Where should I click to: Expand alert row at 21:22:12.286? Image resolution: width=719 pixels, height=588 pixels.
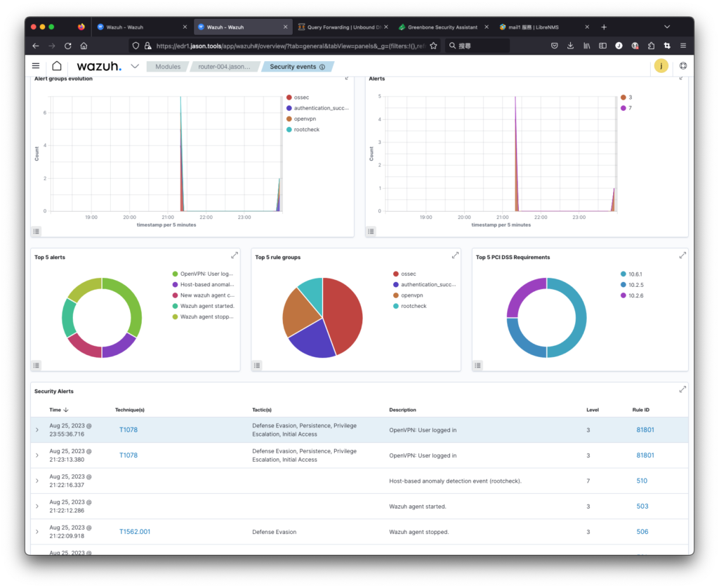click(37, 507)
